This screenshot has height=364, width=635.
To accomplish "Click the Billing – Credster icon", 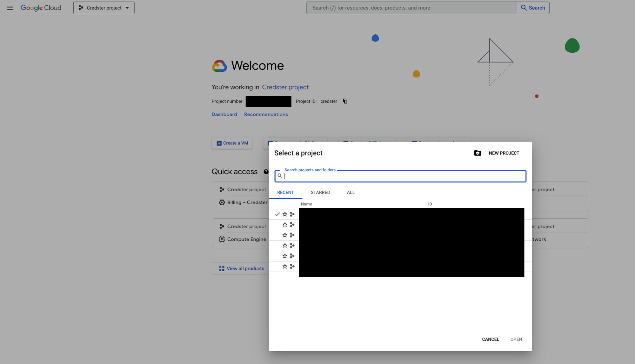I will 222,202.
